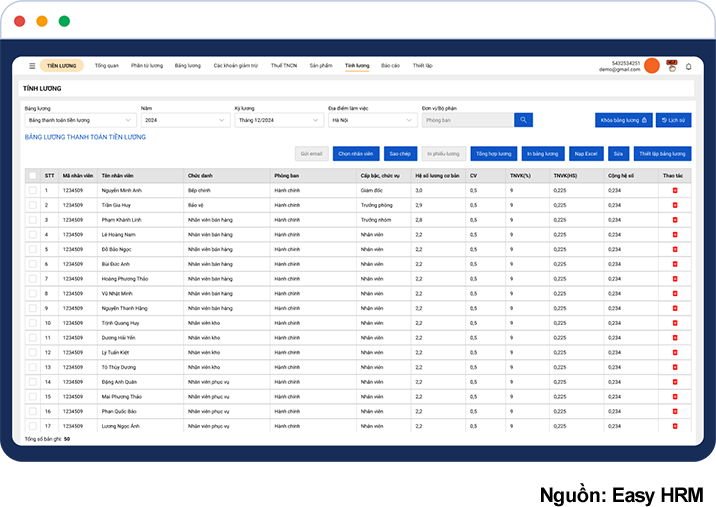Click the help hand icon beside avatar
The height and width of the screenshot is (507, 716).
(x=671, y=66)
